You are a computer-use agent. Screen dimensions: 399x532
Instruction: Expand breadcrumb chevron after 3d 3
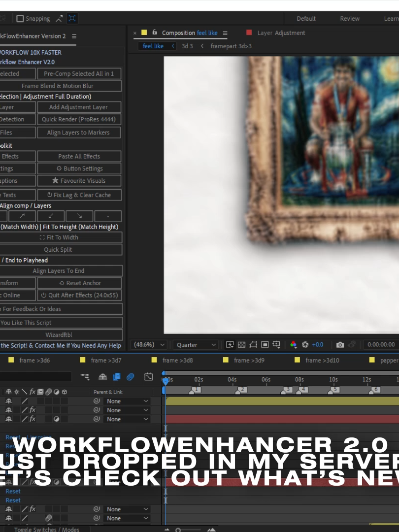point(202,46)
